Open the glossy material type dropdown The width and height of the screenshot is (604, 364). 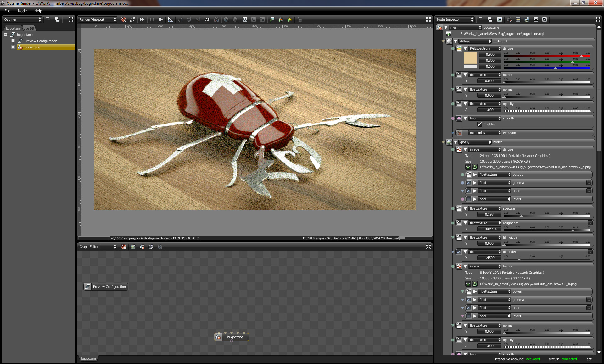[475, 142]
